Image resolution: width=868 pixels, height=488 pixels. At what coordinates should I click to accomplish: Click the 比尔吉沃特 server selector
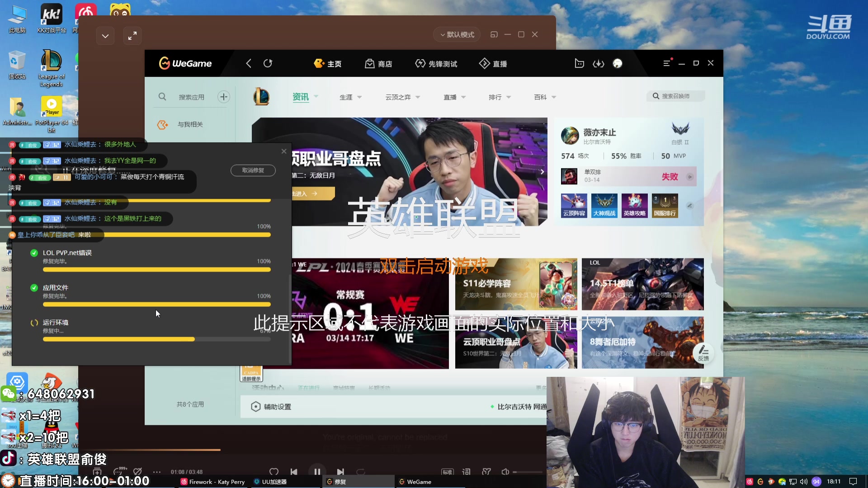click(x=519, y=407)
